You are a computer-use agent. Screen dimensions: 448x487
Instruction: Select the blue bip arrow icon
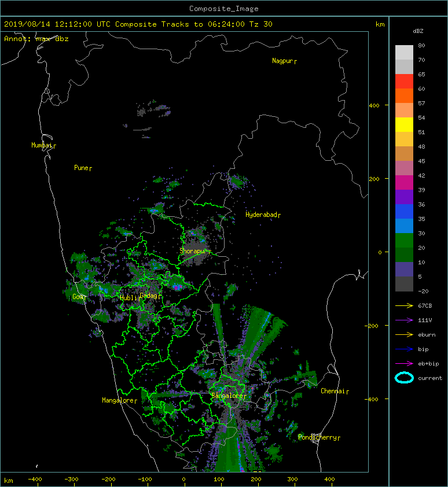click(404, 349)
